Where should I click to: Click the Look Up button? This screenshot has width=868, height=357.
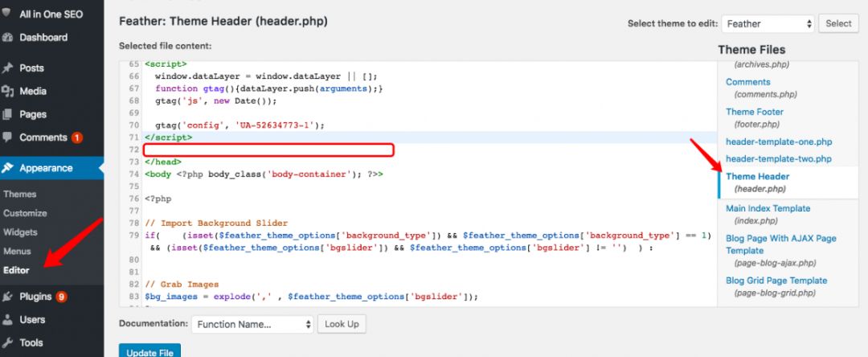pos(342,324)
